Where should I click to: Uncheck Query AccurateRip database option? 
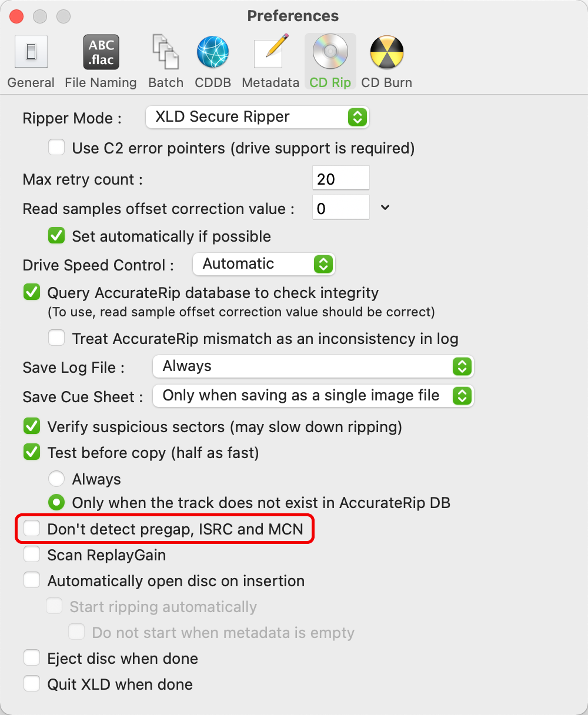(32, 292)
